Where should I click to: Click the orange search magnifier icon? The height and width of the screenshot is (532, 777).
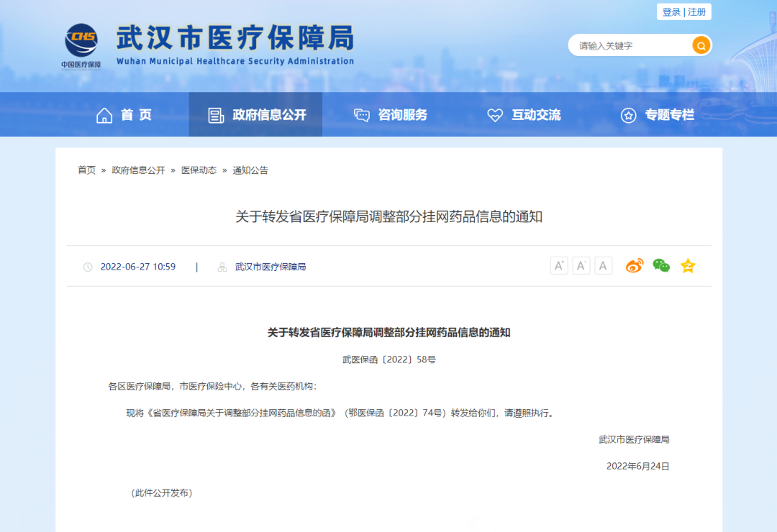point(701,45)
